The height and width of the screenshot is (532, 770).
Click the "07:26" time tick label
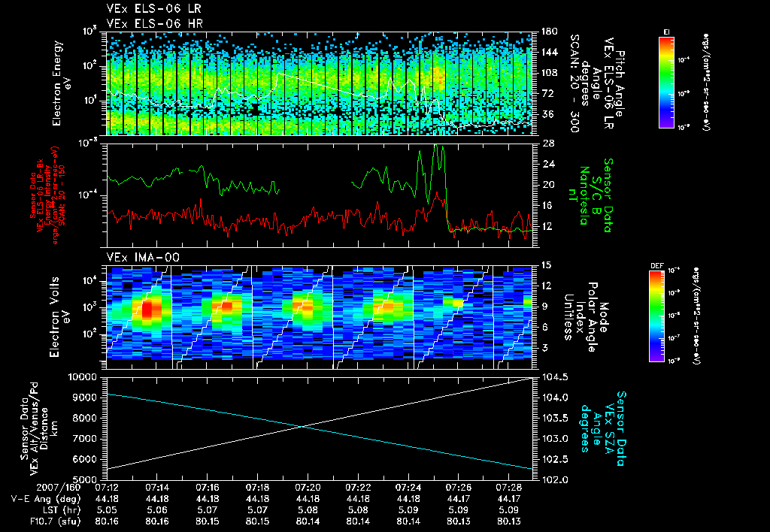pyautogui.click(x=459, y=488)
